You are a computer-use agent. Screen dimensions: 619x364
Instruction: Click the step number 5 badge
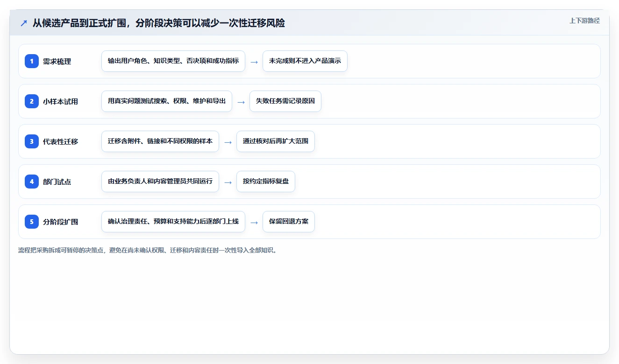click(x=32, y=222)
